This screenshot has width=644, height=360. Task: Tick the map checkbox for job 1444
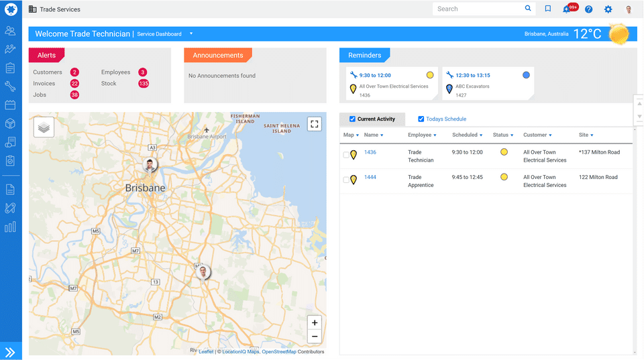click(346, 180)
